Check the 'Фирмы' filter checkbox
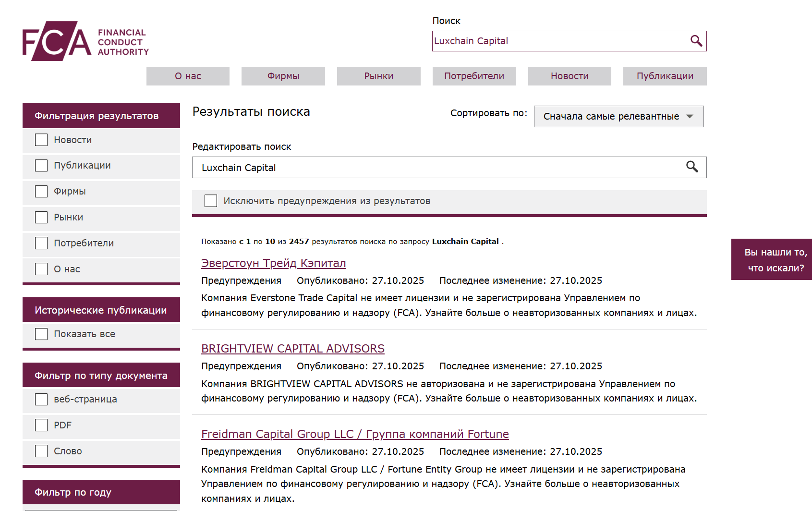 [41, 191]
